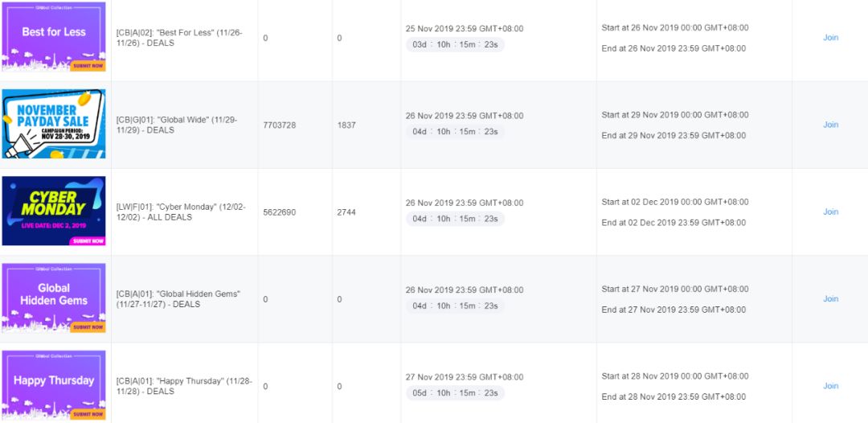868x423 pixels.
Task: Open the Best for Less banner thumbnail
Action: click(x=54, y=37)
